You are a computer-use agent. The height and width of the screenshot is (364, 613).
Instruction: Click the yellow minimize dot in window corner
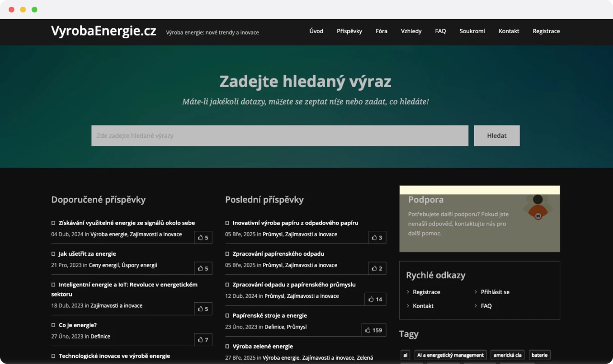(x=23, y=9)
